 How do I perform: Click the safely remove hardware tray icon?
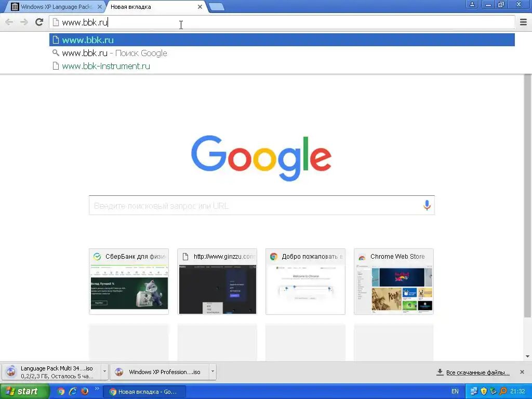[494, 392]
